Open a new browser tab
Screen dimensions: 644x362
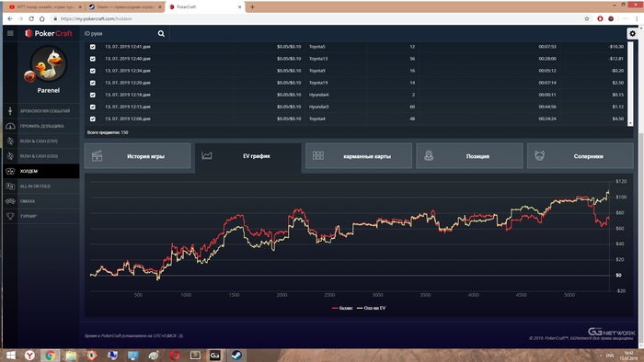coord(252,7)
